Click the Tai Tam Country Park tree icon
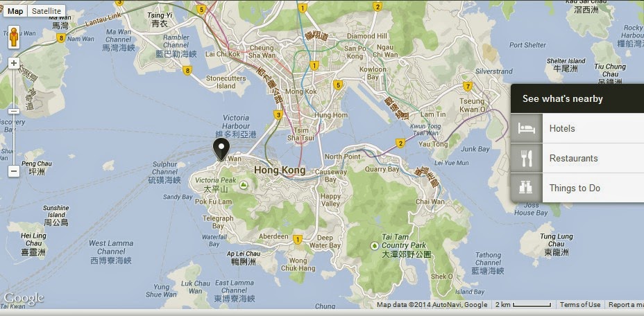 point(374,246)
